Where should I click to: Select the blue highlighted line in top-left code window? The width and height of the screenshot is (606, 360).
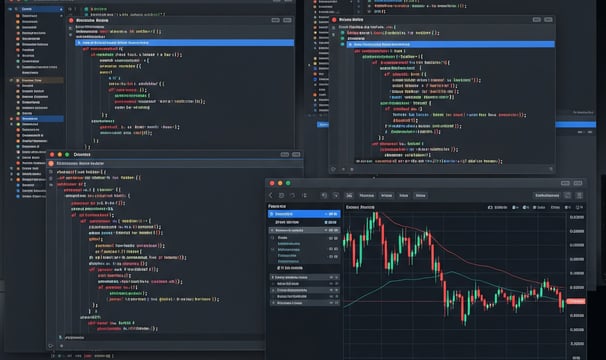coord(185,43)
